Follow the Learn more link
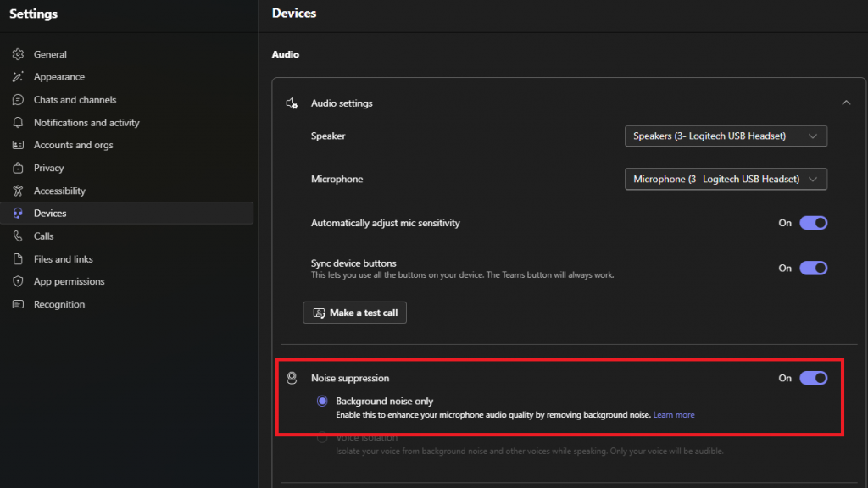 (x=673, y=415)
